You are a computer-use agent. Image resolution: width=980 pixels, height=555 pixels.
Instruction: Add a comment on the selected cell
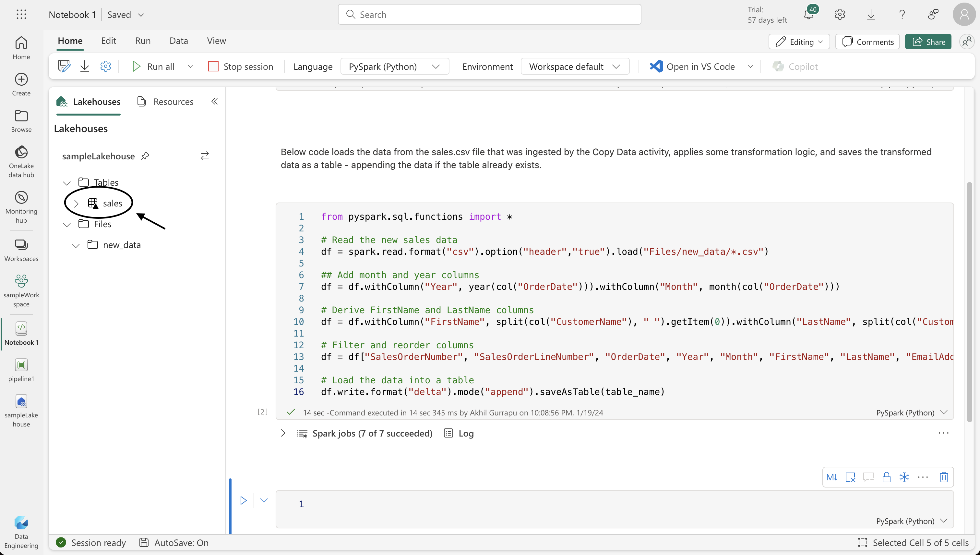coord(868,477)
